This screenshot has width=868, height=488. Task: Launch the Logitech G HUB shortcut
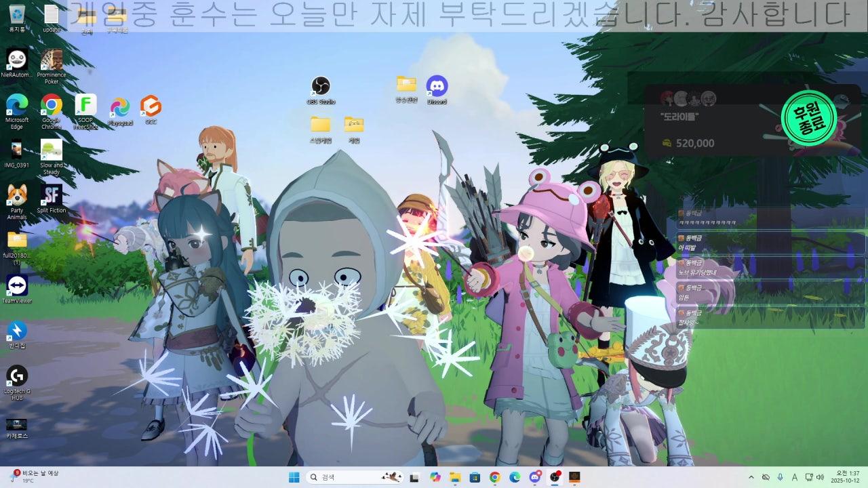pyautogui.click(x=17, y=382)
